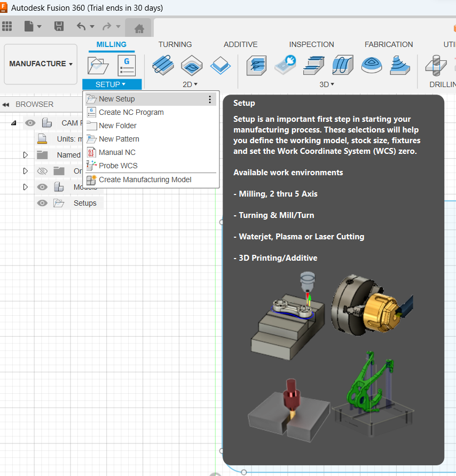The width and height of the screenshot is (456, 476).
Task: Collapse the CAM root tree node
Action: pos(14,123)
